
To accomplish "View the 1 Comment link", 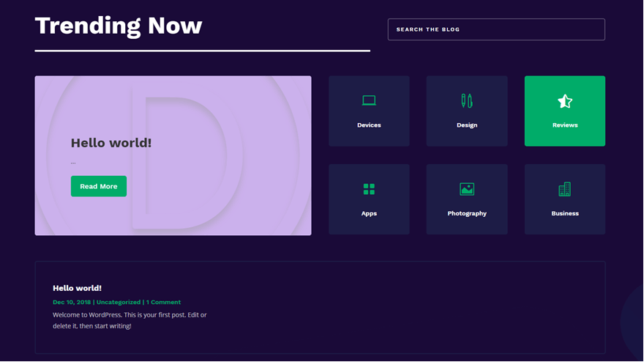I will (x=163, y=302).
